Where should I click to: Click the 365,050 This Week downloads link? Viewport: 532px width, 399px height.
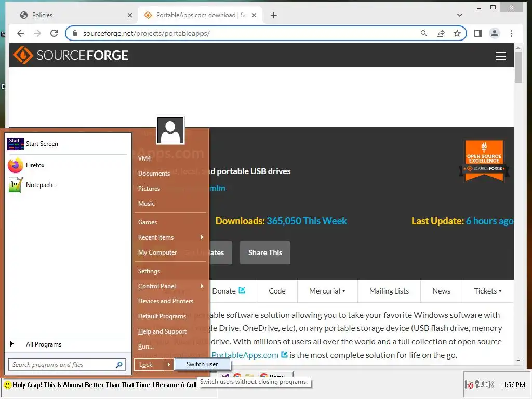[x=307, y=221]
